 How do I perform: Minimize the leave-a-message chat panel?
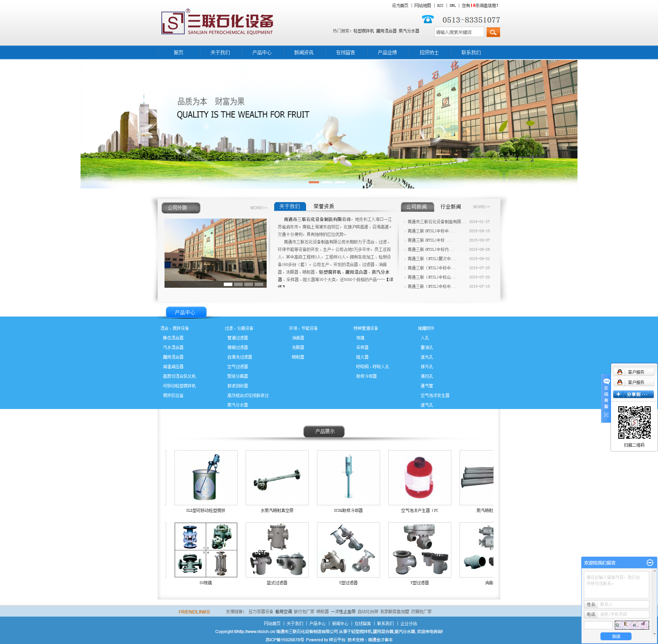click(x=649, y=562)
